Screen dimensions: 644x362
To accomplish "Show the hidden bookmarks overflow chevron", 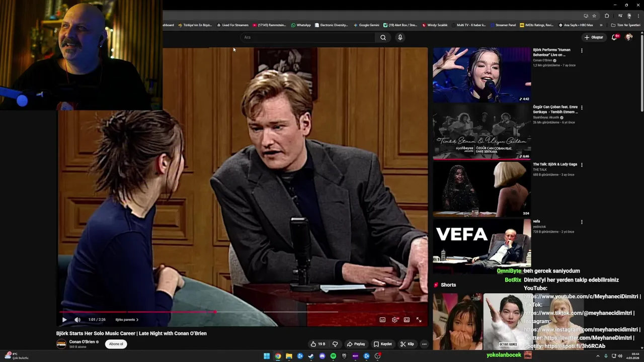I will point(601,25).
